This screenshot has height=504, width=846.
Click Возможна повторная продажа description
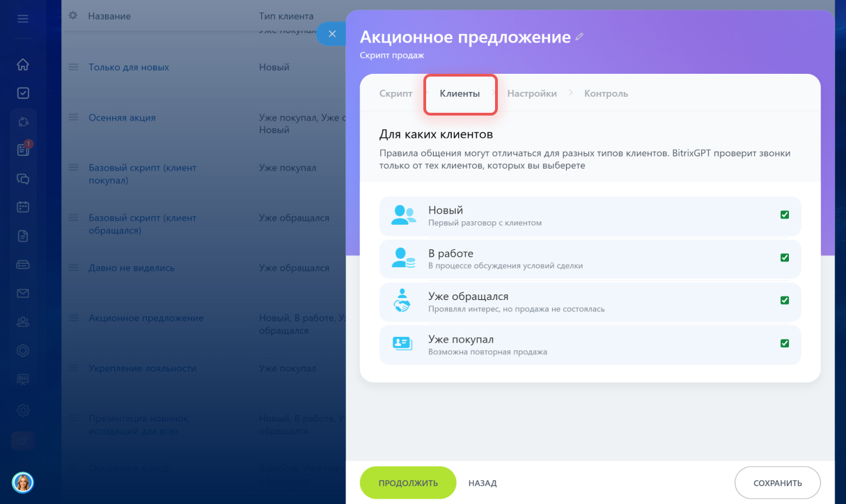pyautogui.click(x=487, y=352)
